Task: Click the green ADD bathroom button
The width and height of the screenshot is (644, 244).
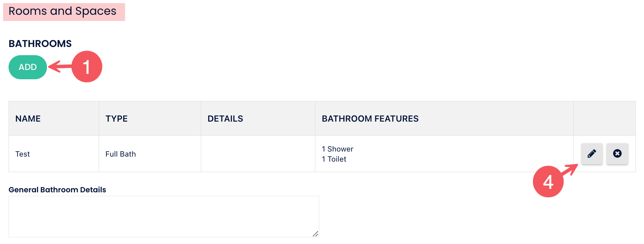Action: (28, 67)
